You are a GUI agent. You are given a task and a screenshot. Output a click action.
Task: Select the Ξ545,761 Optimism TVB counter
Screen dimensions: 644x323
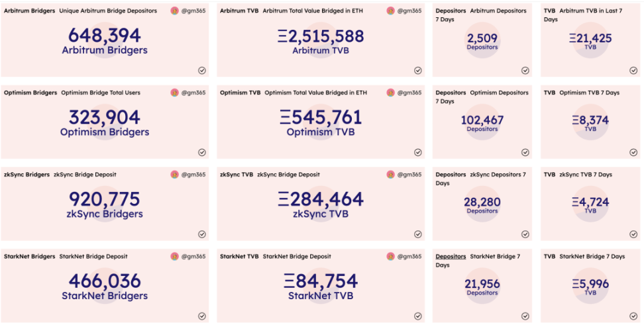tap(321, 117)
